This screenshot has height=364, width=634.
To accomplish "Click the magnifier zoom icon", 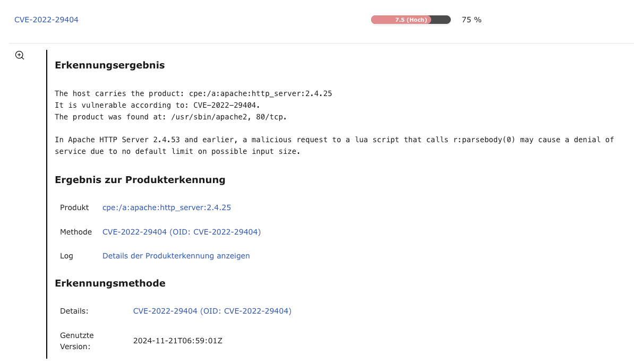I will pos(20,55).
